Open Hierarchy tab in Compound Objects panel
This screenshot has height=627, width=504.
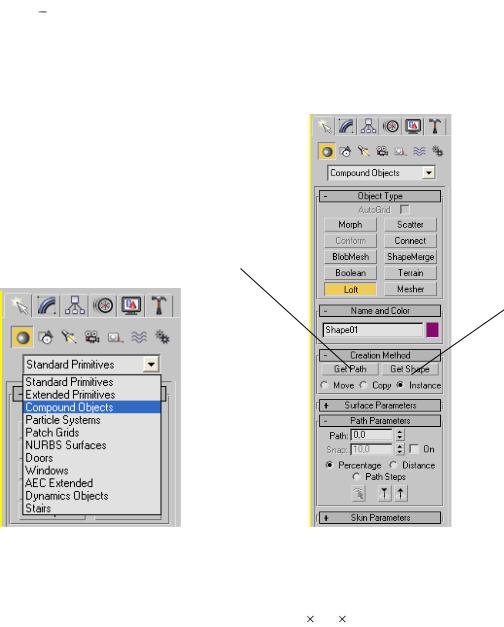pos(368,127)
